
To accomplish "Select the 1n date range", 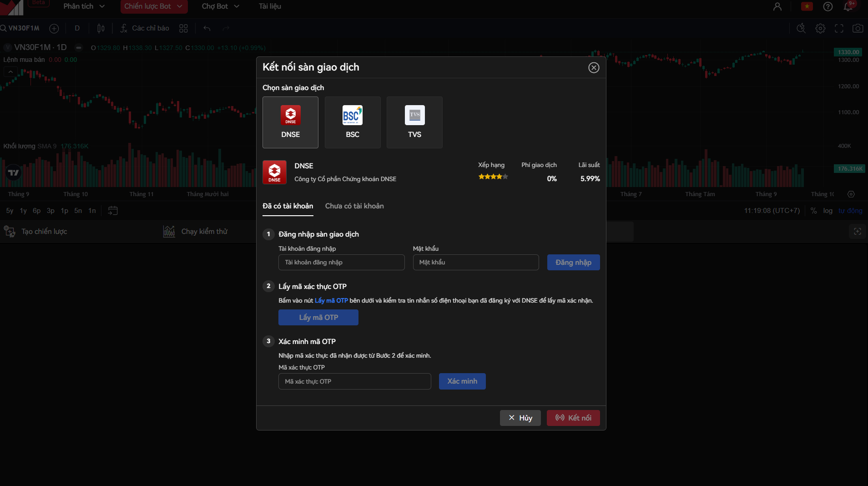I will [x=92, y=211].
